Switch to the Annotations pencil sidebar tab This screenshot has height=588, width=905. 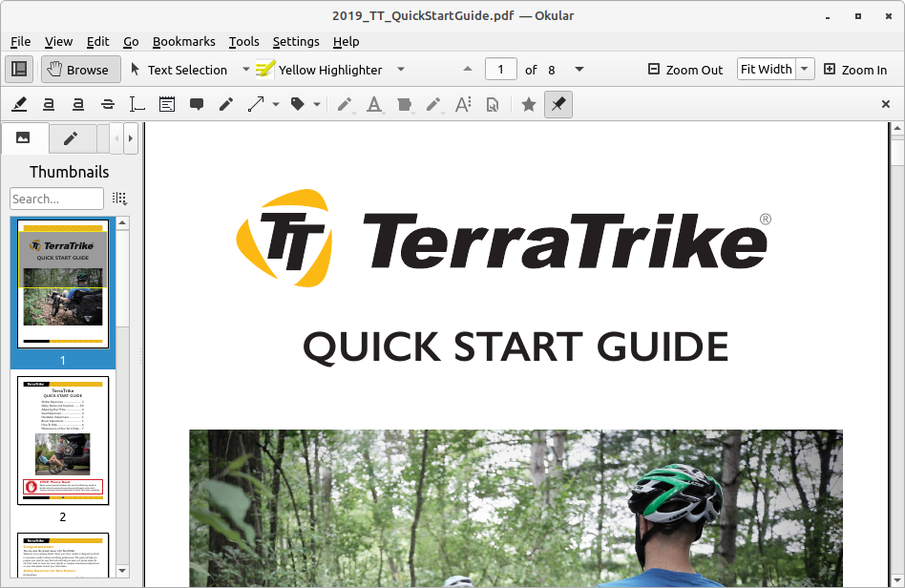tap(71, 138)
